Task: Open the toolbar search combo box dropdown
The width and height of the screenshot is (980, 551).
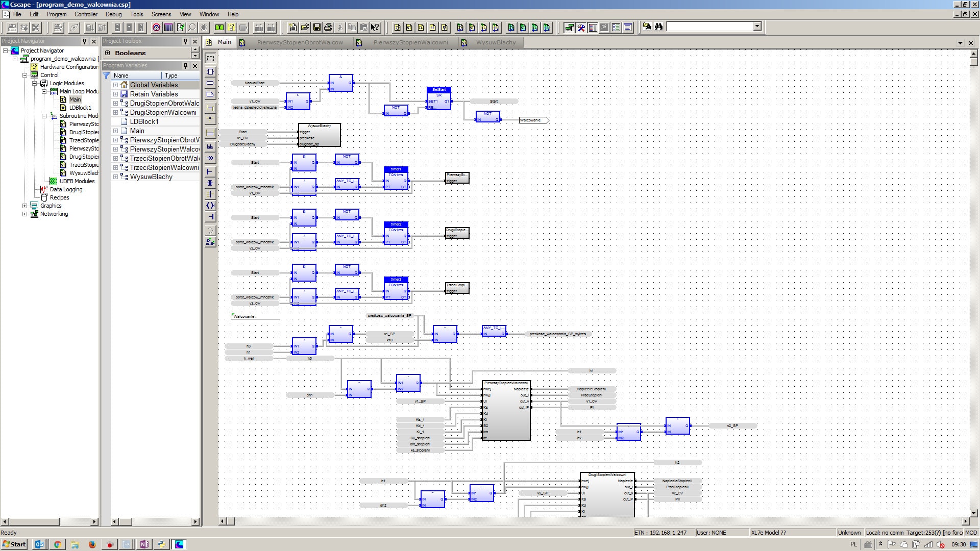Action: [x=757, y=27]
